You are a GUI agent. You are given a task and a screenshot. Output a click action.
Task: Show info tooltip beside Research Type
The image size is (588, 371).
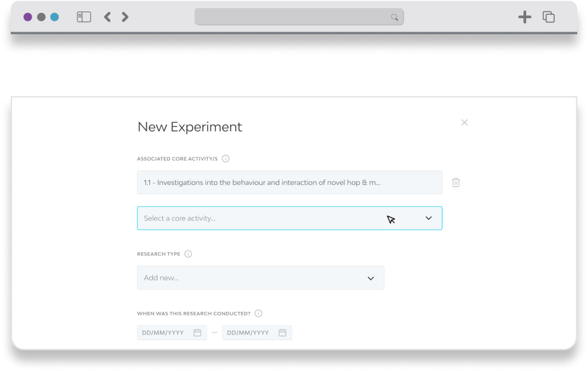tap(188, 253)
